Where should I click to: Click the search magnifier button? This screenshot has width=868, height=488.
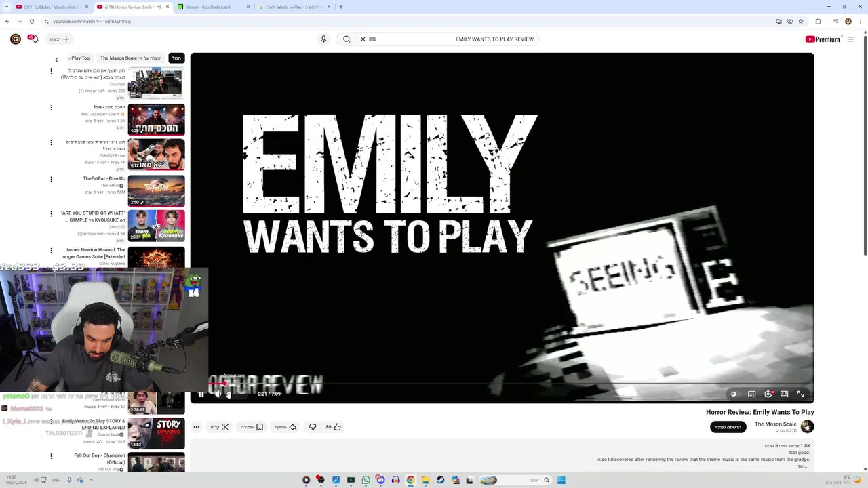click(347, 39)
